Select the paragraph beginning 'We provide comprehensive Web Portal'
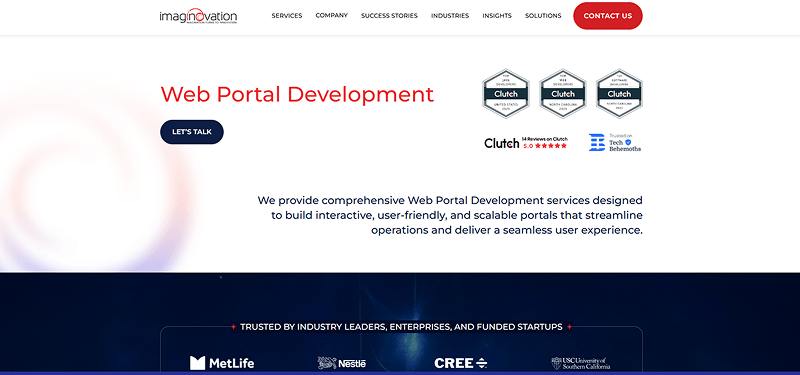Image resolution: width=800 pixels, height=375 pixels. (x=449, y=215)
